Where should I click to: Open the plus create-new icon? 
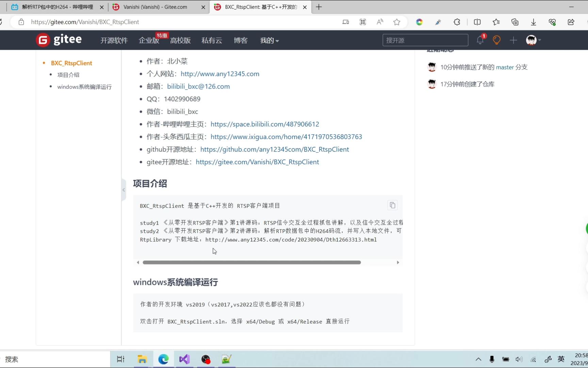coord(513,40)
